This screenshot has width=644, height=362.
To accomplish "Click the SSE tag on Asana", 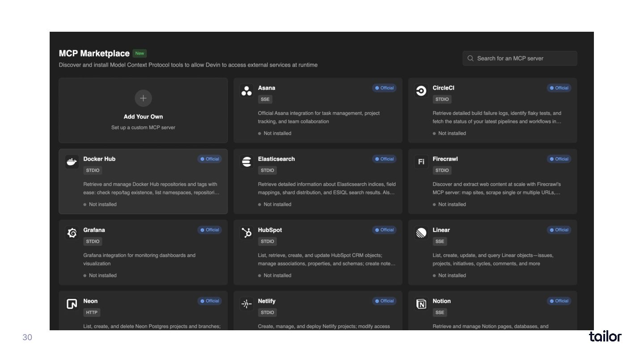I will click(x=265, y=99).
